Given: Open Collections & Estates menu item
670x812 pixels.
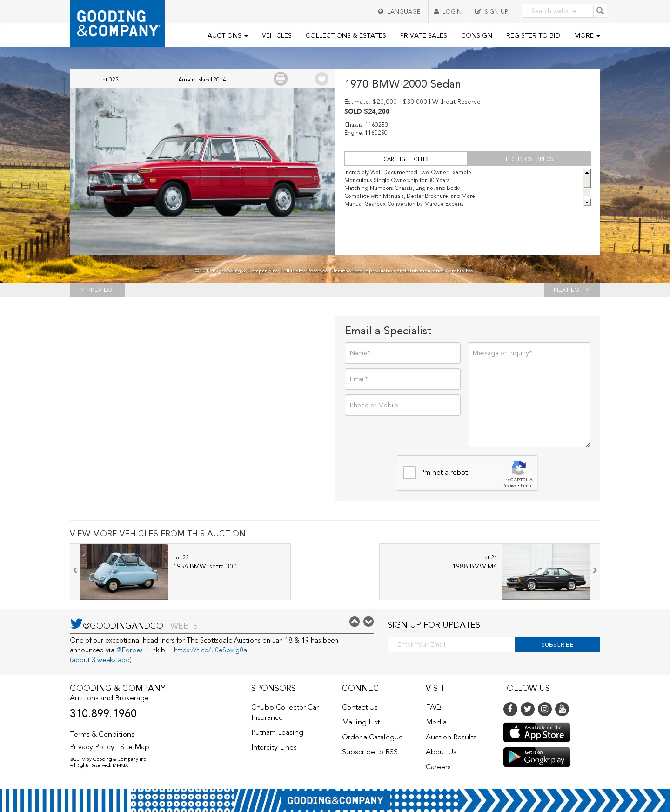Looking at the screenshot, I should tap(346, 35).
